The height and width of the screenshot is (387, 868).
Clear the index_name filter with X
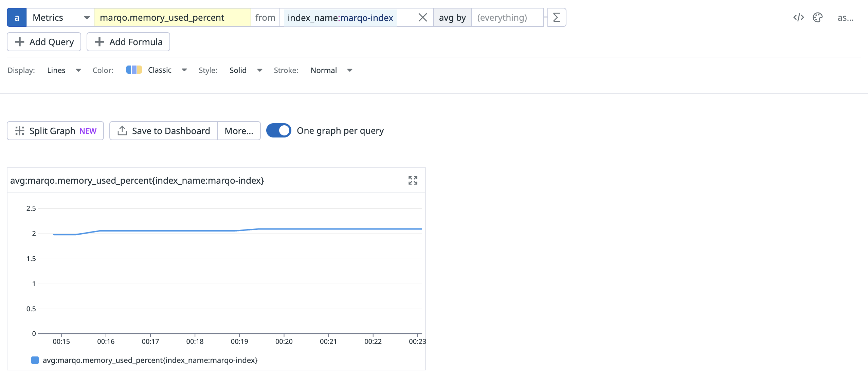tap(422, 18)
